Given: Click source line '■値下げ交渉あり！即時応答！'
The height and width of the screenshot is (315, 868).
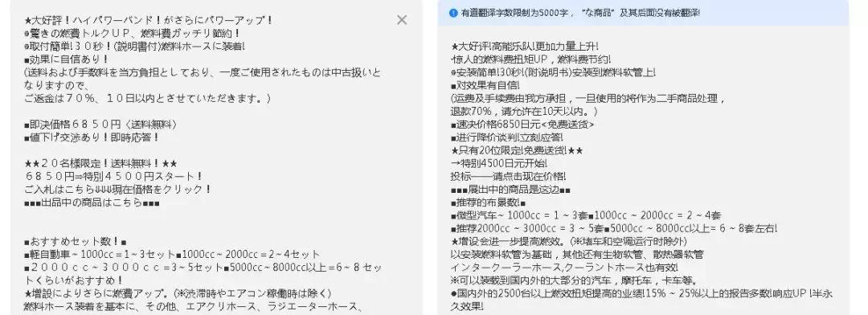Looking at the screenshot, I should click(92, 137).
